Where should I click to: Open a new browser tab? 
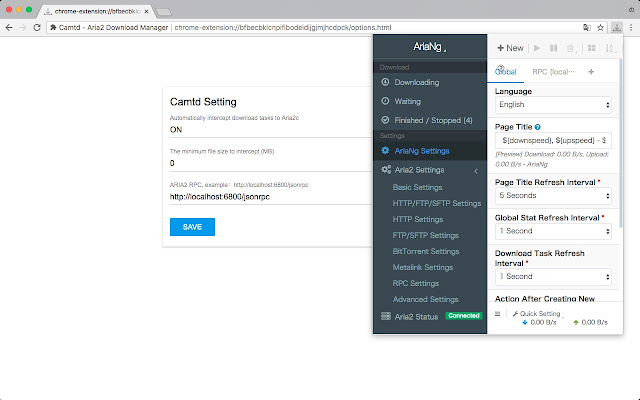pyautogui.click(x=164, y=12)
